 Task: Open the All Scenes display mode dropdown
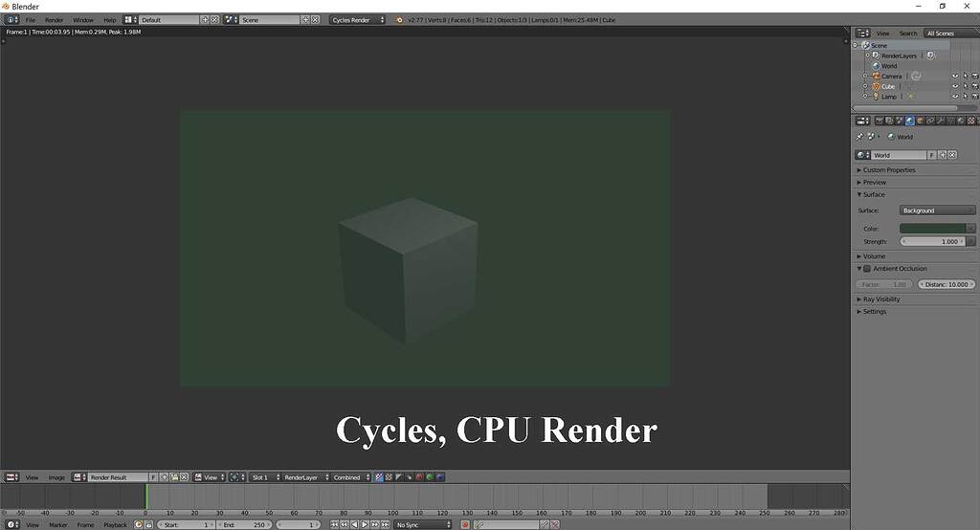pos(950,33)
